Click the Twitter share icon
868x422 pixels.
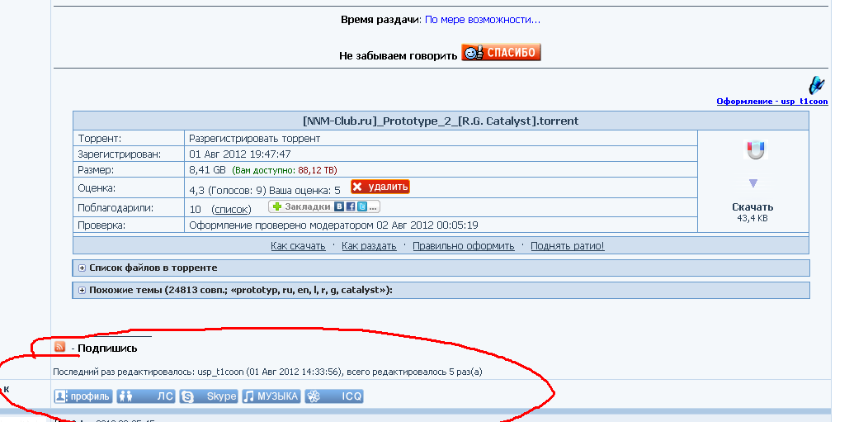pyautogui.click(x=361, y=206)
